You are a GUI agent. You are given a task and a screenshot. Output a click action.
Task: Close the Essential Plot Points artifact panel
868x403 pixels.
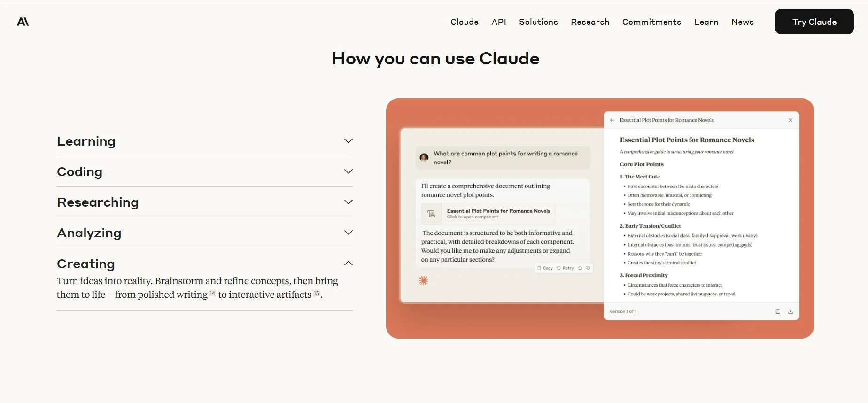tap(790, 120)
